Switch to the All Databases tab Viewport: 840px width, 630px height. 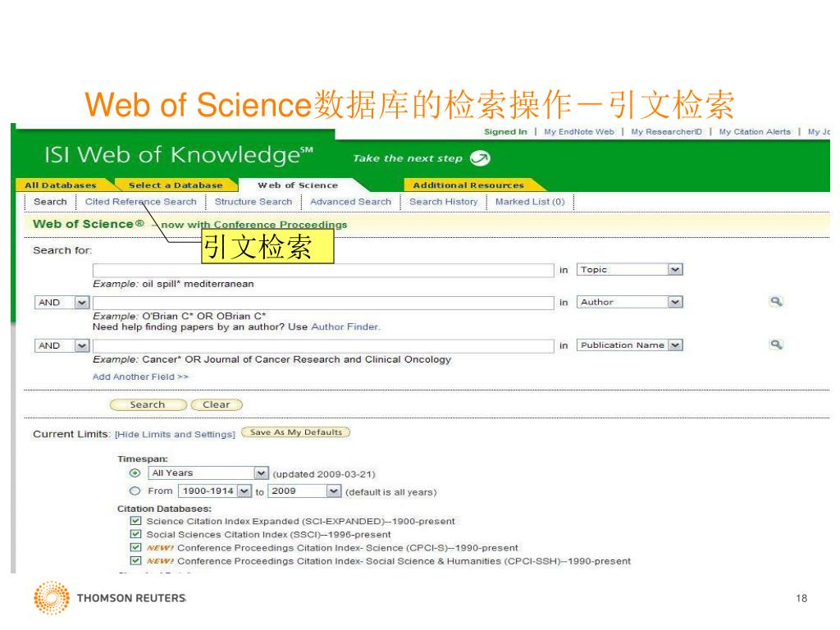tap(61, 185)
